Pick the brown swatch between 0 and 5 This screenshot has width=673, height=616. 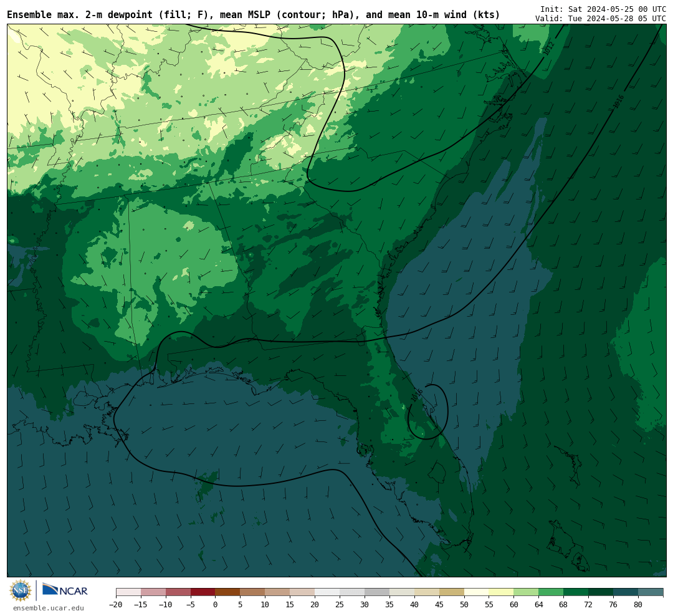[x=227, y=592]
